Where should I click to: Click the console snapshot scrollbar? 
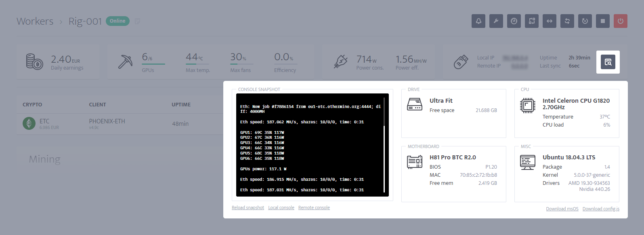[x=384, y=144]
